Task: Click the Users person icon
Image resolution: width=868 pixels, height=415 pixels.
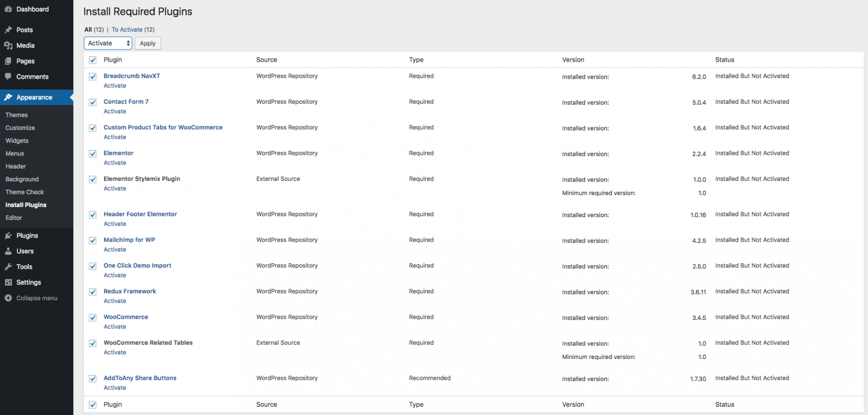Action: pos(8,251)
